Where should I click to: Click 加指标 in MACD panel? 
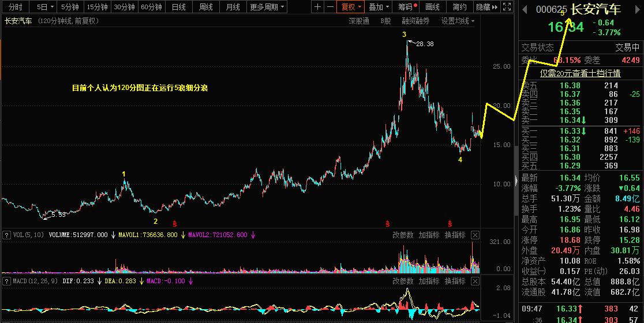point(429,281)
